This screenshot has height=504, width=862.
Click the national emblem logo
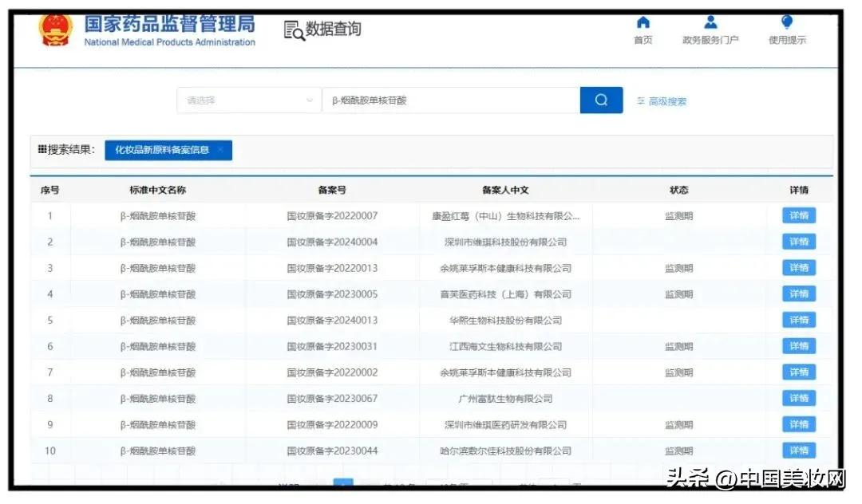55,30
